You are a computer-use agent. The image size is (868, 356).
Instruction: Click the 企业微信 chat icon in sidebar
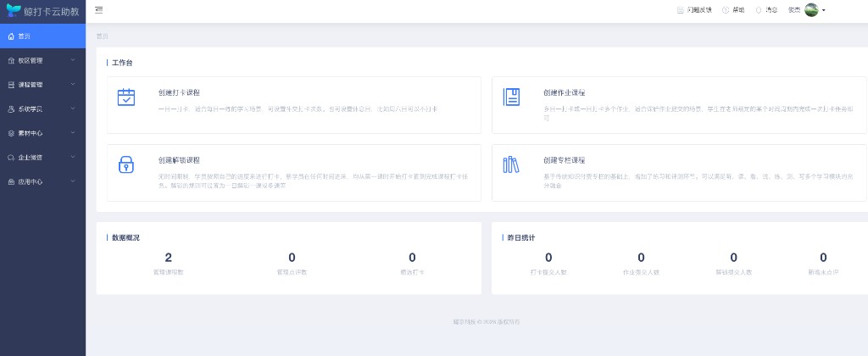pos(11,158)
